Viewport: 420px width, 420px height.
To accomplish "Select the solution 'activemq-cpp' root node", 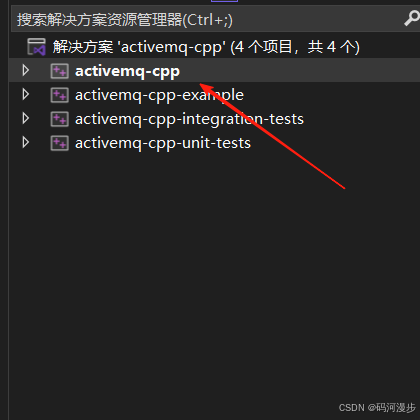I will 206,47.
